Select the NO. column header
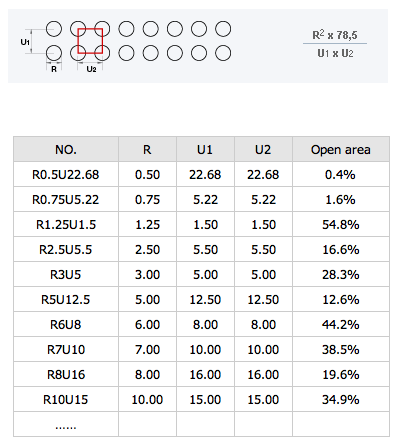The height and width of the screenshot is (445, 401). click(66, 149)
